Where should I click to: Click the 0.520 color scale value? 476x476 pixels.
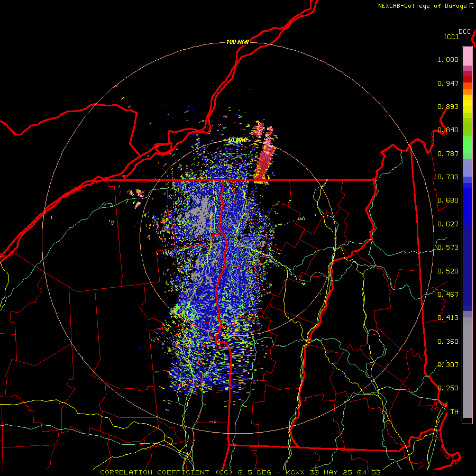click(448, 271)
